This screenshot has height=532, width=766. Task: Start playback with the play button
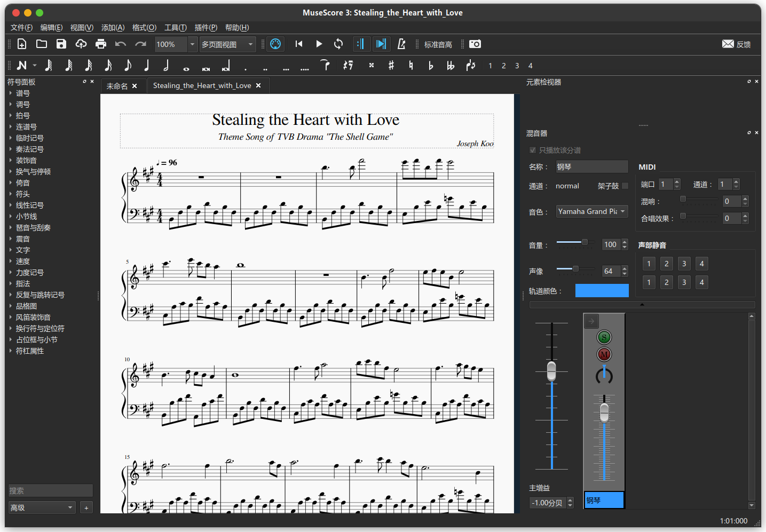click(319, 44)
